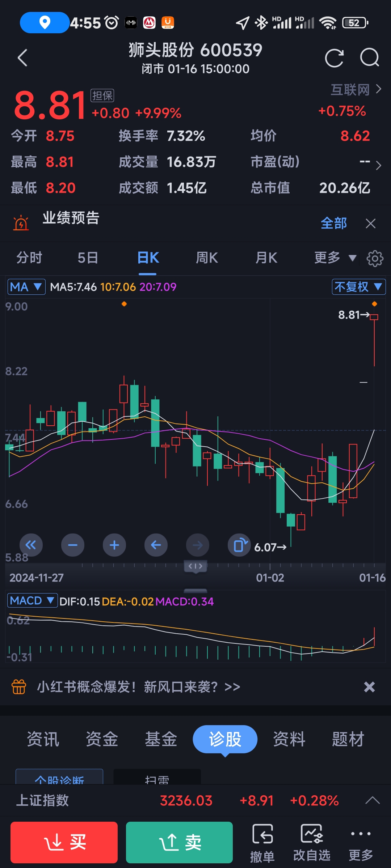Viewport: 391px width, 868px height.
Task: Move chart one step left
Action: (x=156, y=545)
